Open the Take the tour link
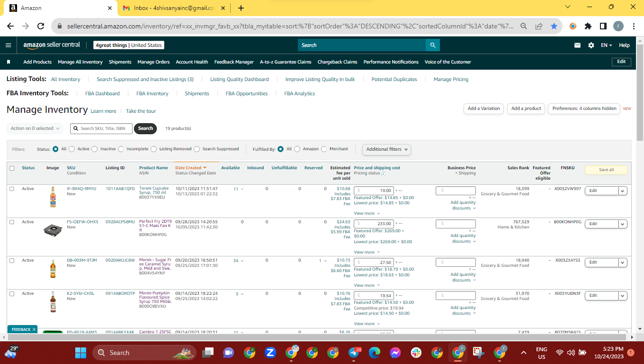644x364 pixels. 141,111
